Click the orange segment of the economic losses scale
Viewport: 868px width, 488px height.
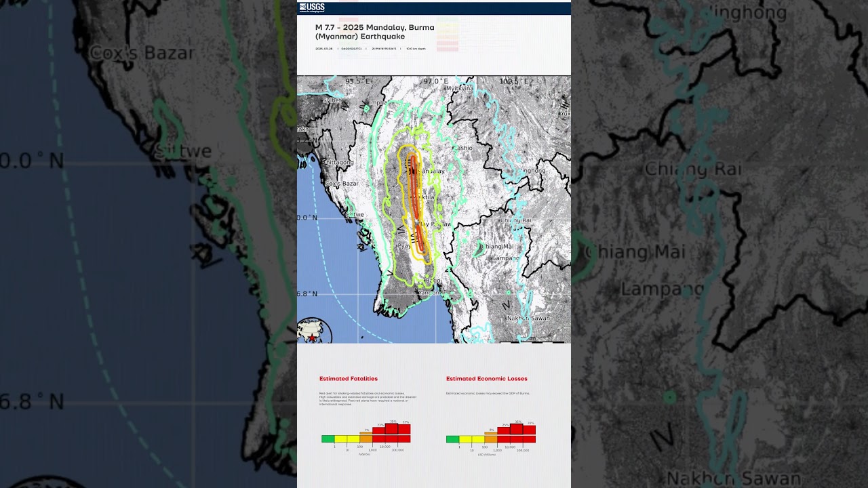tap(491, 439)
